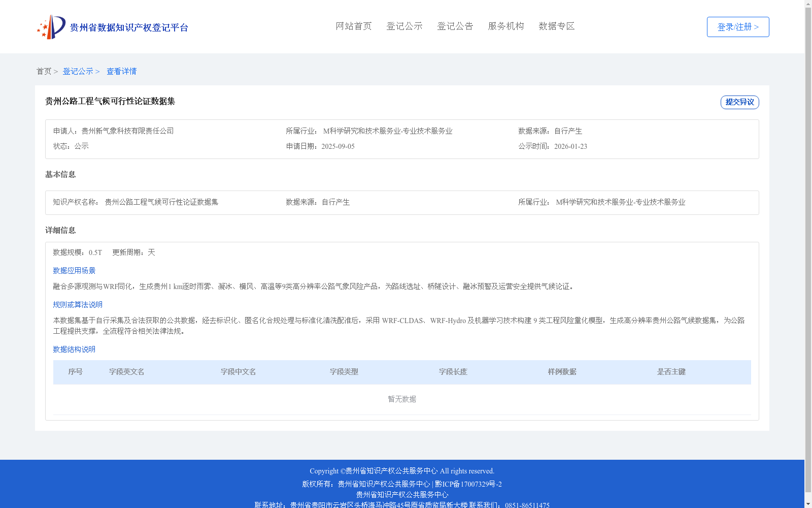Click the platform logo emblem
The height and width of the screenshot is (508, 812).
tap(51, 27)
